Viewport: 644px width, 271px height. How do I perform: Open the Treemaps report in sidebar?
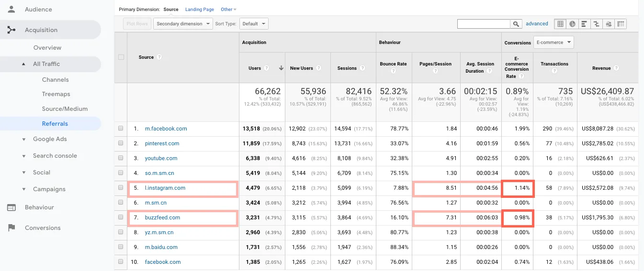(56, 94)
